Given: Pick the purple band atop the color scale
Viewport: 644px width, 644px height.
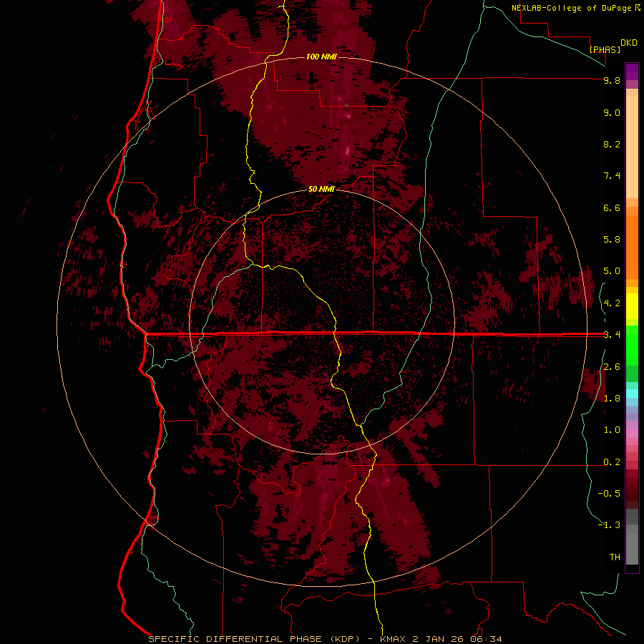Looking at the screenshot, I should click(632, 72).
